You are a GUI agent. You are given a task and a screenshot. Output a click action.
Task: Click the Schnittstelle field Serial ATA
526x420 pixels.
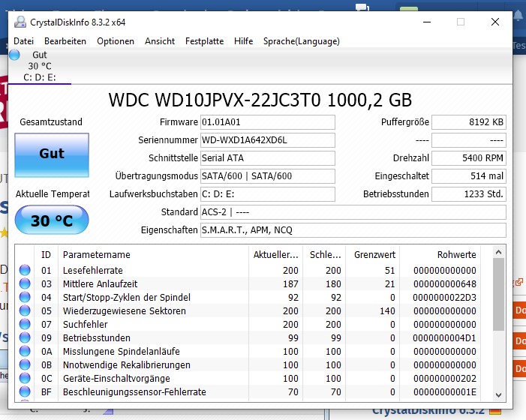pos(268,158)
